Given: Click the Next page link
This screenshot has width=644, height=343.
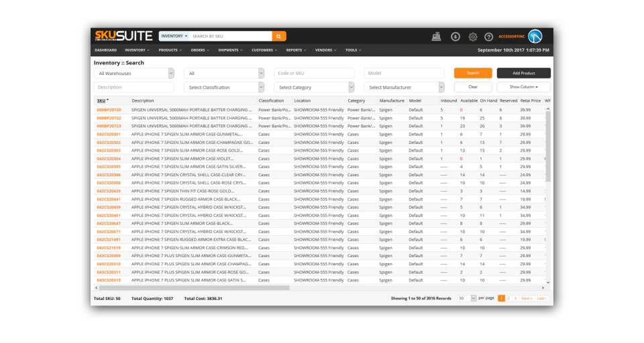Looking at the screenshot, I should (527, 298).
